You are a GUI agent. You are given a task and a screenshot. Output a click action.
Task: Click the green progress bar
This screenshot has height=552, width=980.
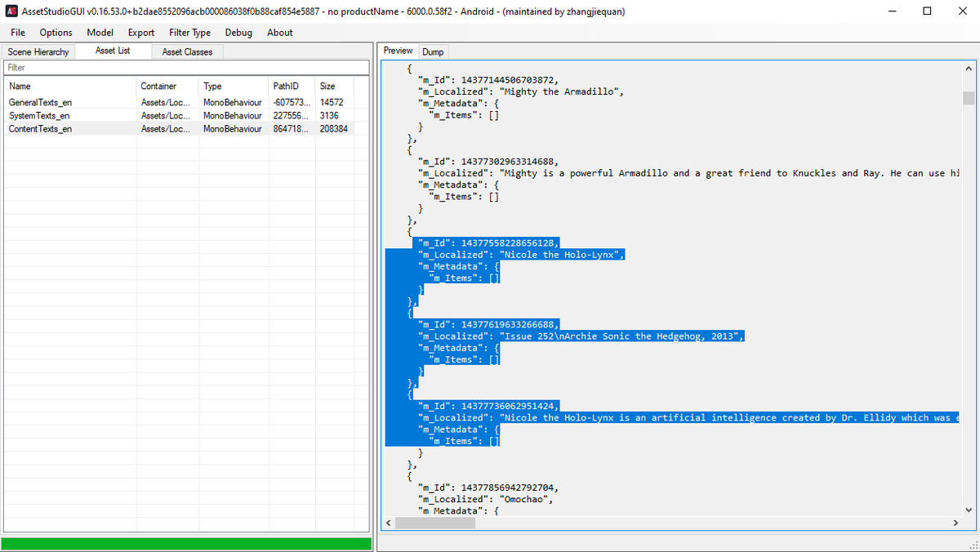click(186, 544)
